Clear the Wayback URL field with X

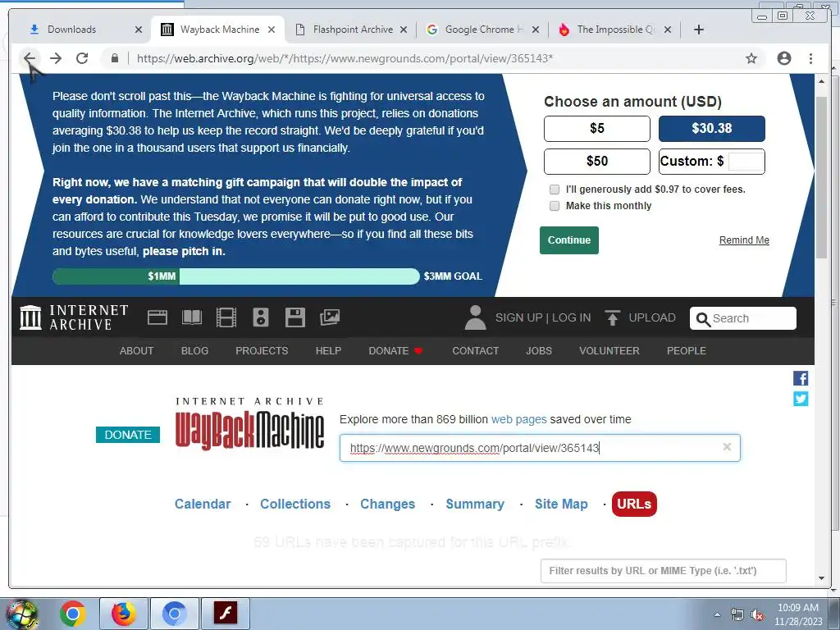click(x=727, y=447)
